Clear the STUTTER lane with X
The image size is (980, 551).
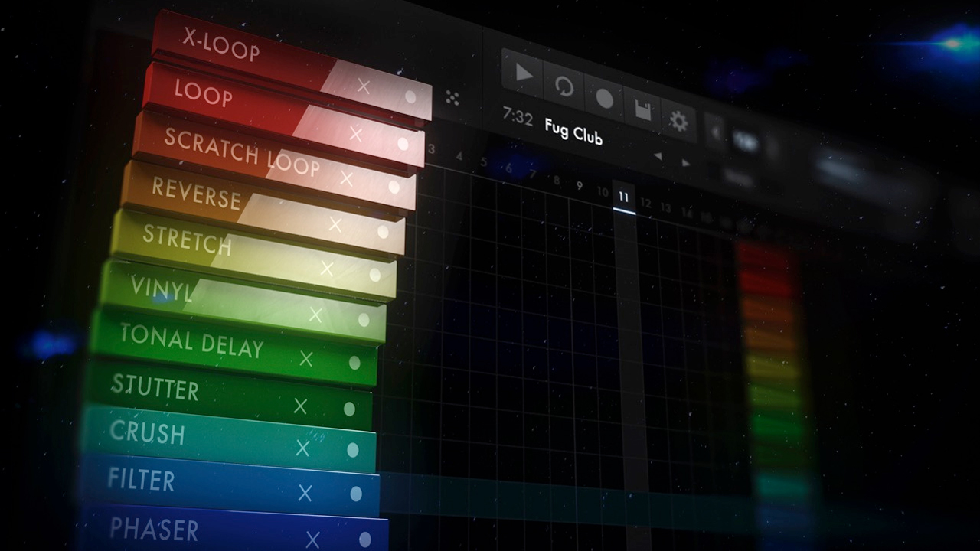[x=300, y=406]
